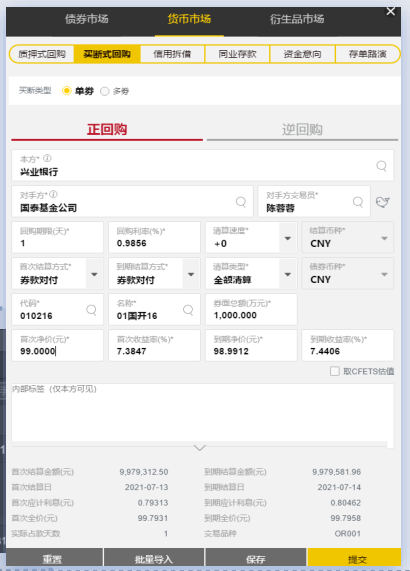Click info icon next to 对手方

pyautogui.click(x=54, y=194)
